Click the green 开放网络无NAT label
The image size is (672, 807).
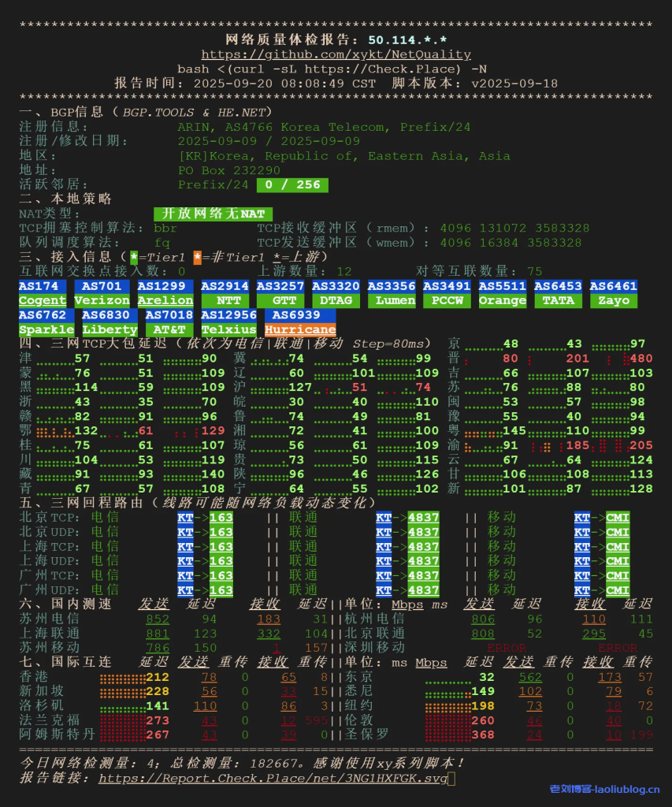pos(213,214)
